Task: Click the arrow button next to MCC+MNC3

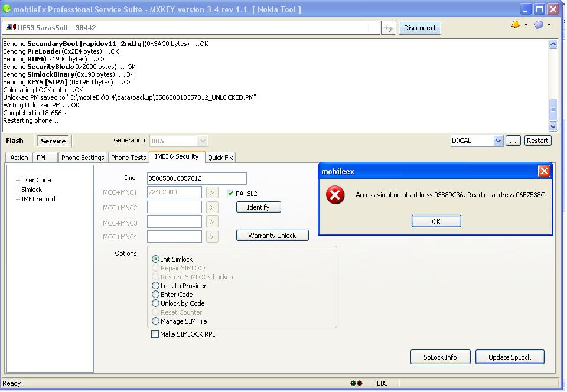Action: point(212,222)
